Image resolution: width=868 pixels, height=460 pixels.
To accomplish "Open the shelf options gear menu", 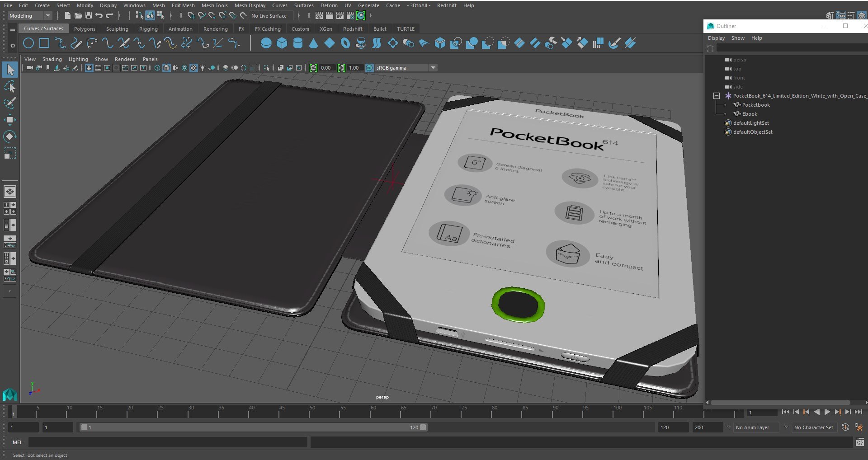I will point(12,46).
